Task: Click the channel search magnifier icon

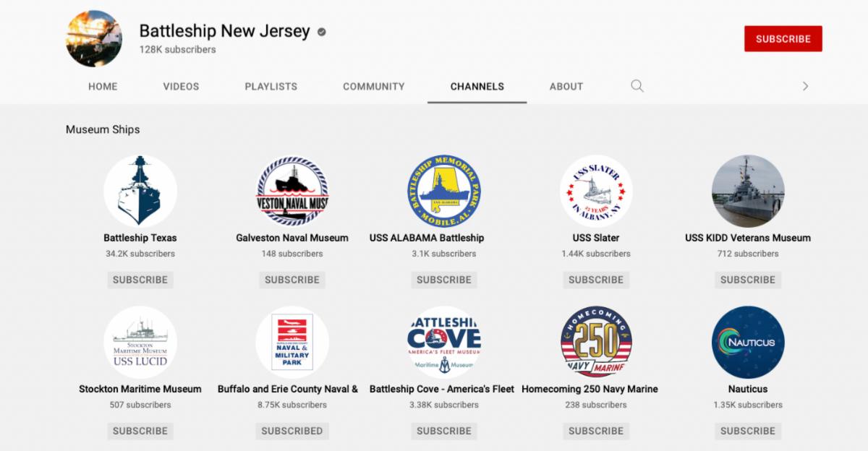Action: point(637,86)
